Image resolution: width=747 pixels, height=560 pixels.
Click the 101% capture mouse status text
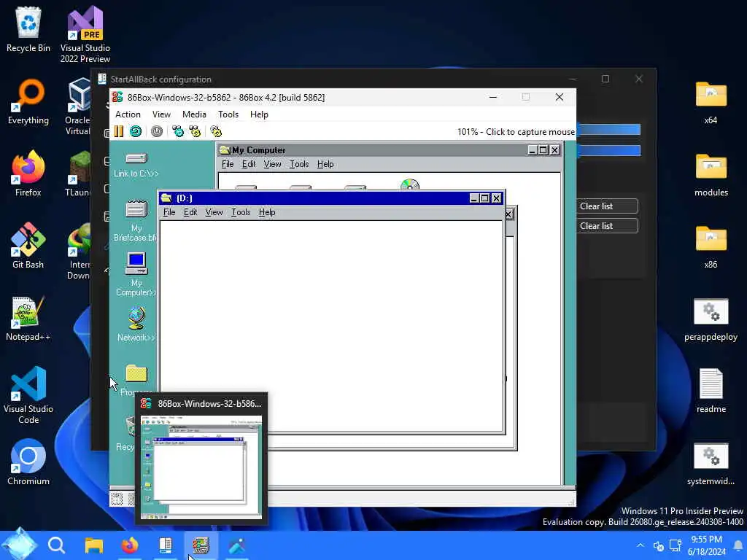[516, 132]
